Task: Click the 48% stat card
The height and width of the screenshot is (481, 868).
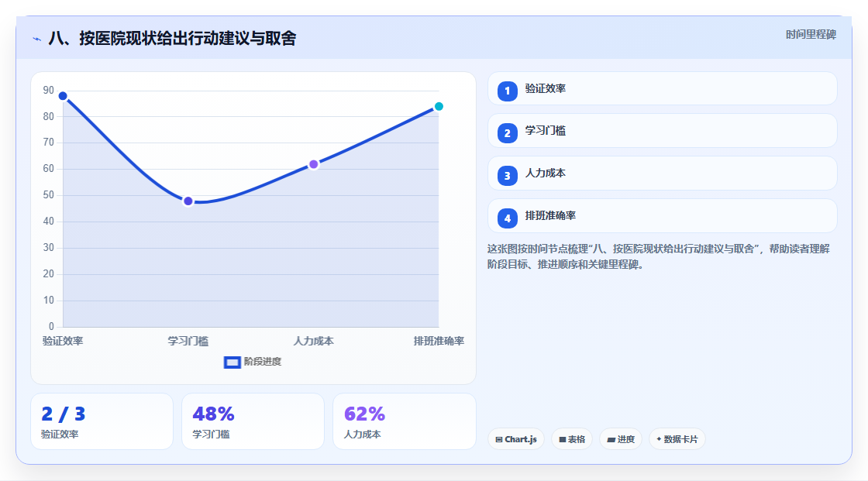Action: [x=253, y=422]
